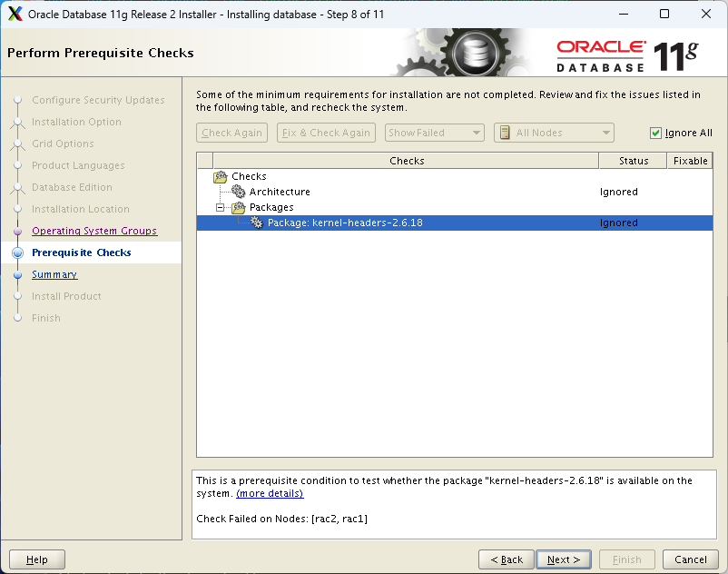Screen dimensions: 728x574
Task: Click the Fixable column header
Action: click(x=690, y=161)
